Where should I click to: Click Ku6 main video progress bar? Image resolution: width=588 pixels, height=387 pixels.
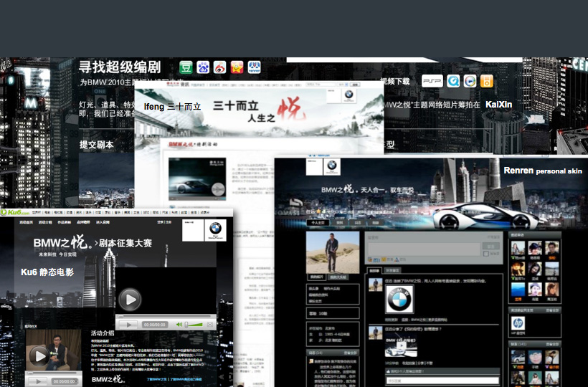click(x=166, y=317)
